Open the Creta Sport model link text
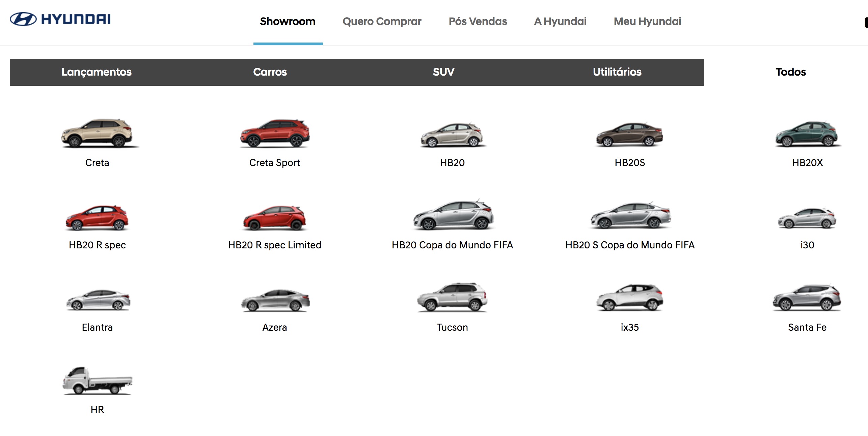Screen dimensions: 868x436 (275, 163)
